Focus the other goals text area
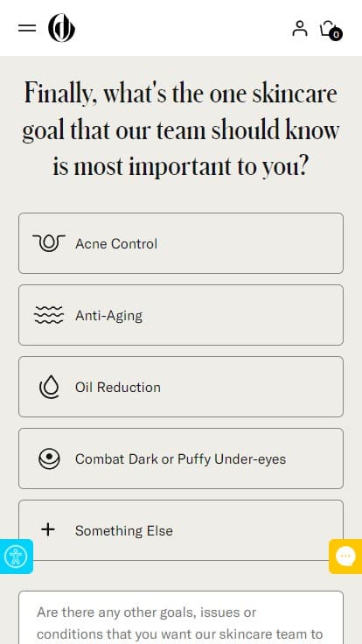The image size is (362, 644). pyautogui.click(x=181, y=617)
